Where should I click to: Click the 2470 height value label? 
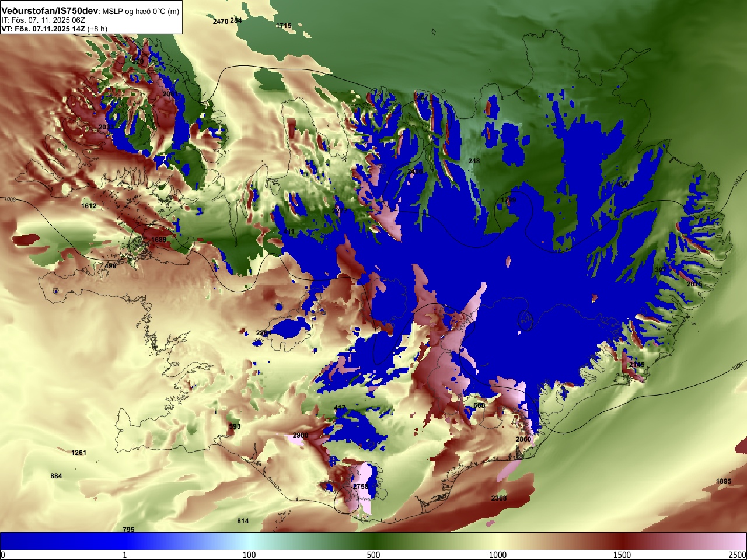[x=220, y=22]
